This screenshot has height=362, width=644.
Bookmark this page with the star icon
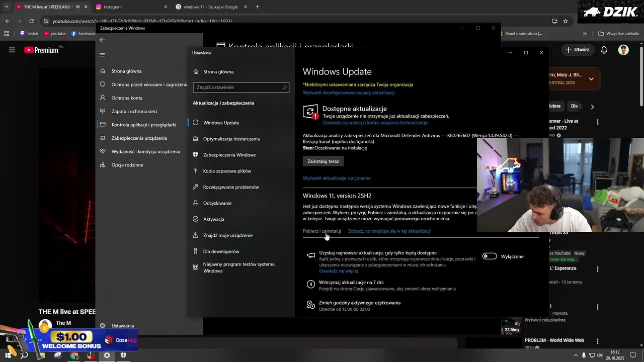point(566,21)
